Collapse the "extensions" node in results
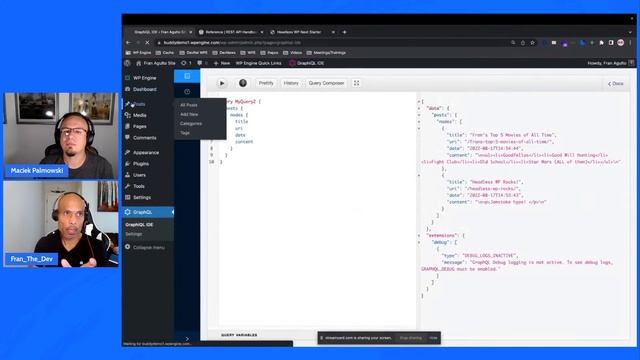This screenshot has height=360, width=640. [419, 236]
